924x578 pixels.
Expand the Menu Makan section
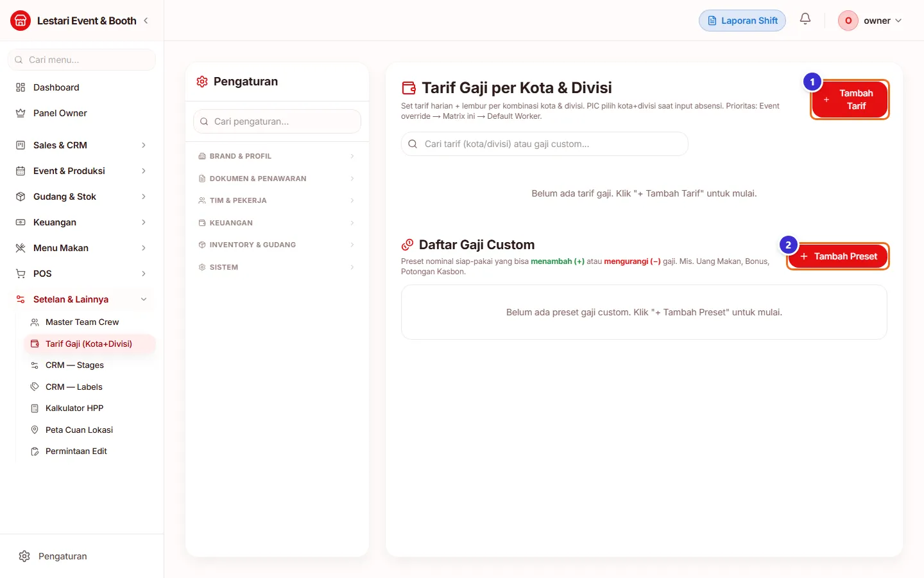pos(81,248)
